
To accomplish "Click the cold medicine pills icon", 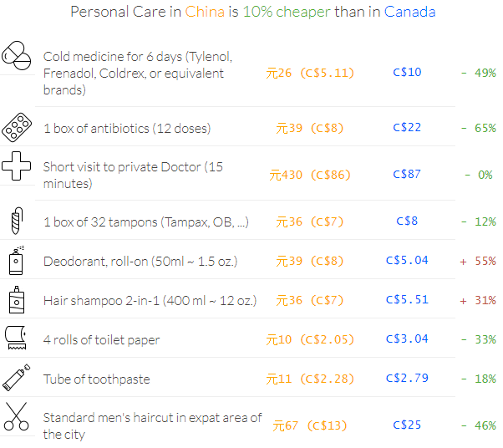I will (17, 55).
